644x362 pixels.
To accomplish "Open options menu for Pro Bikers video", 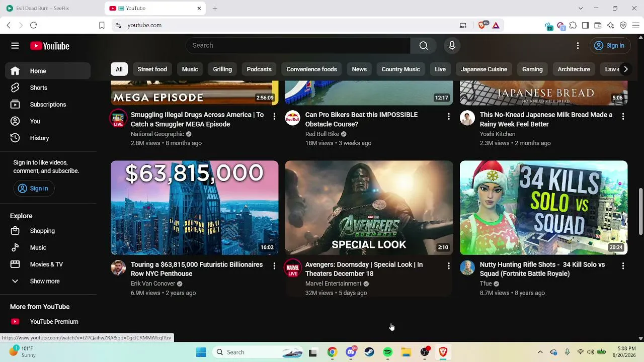I will pyautogui.click(x=449, y=117).
